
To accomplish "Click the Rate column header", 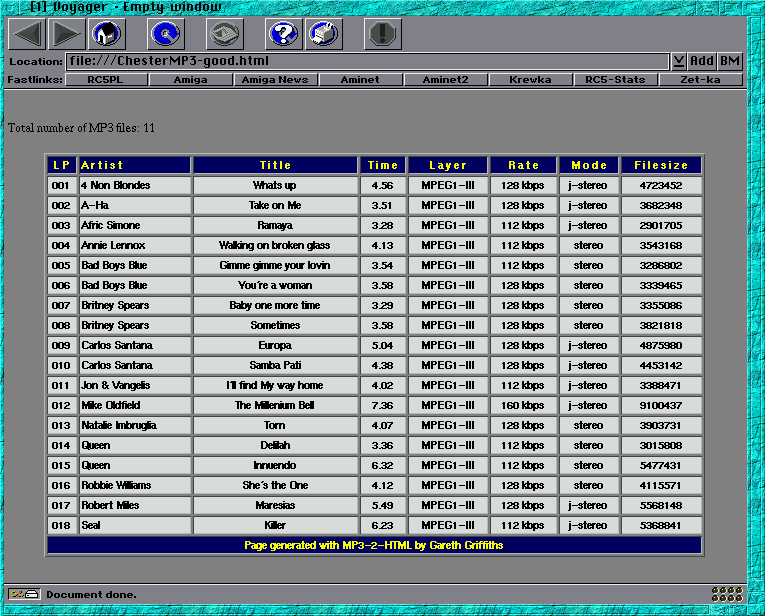I will point(523,165).
